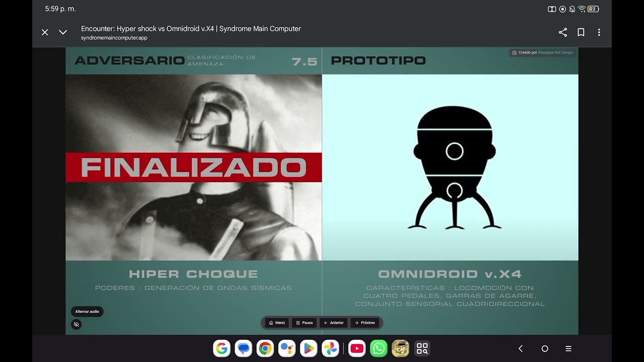The width and height of the screenshot is (644, 362).
Task: Open the chicken game app in dock
Action: tap(400, 348)
